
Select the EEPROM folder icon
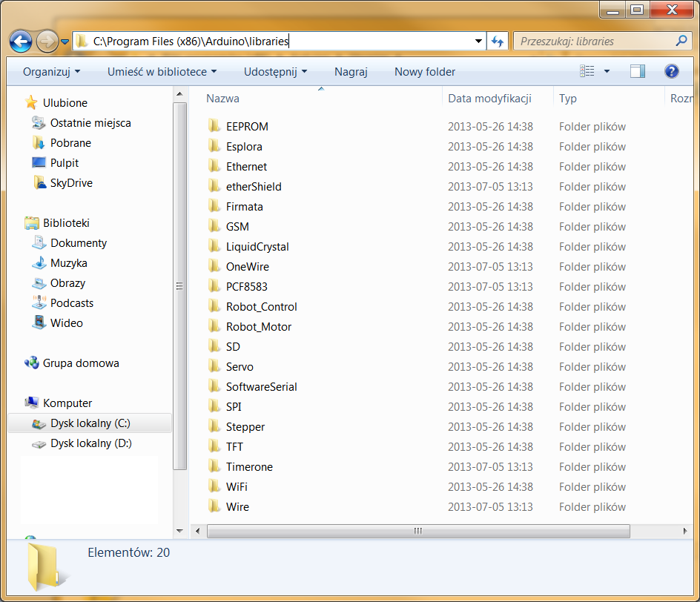[214, 126]
